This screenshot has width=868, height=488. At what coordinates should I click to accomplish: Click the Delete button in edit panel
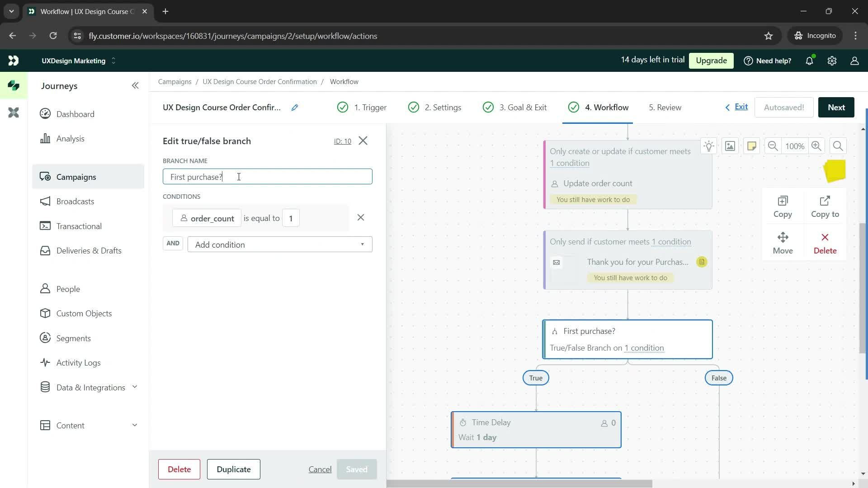pyautogui.click(x=179, y=469)
